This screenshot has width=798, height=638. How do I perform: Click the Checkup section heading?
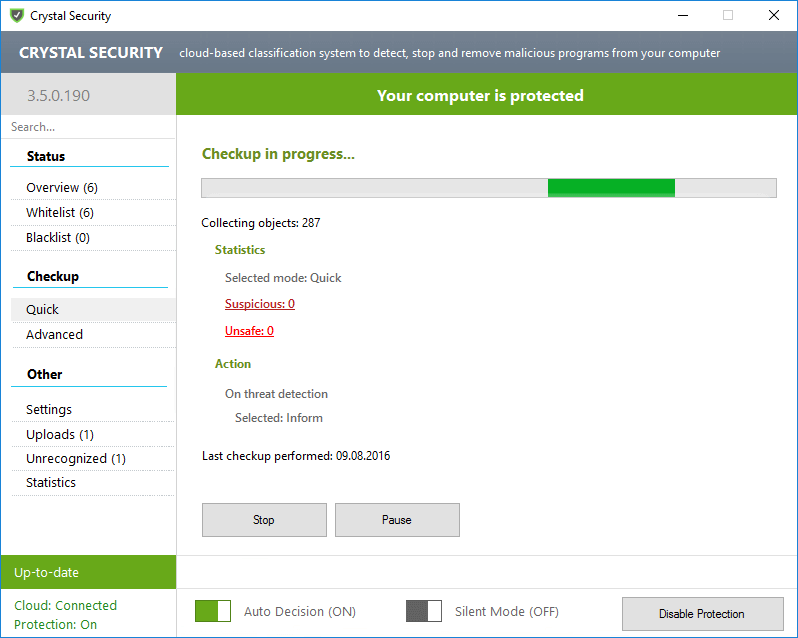click(x=53, y=276)
